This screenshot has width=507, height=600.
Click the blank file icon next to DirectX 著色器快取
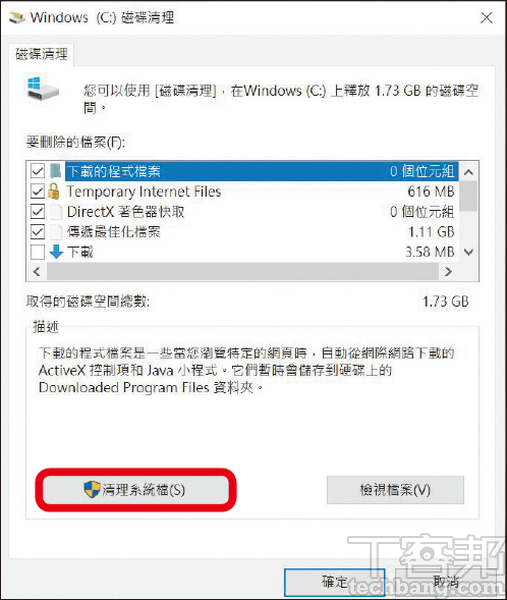tap(56, 212)
